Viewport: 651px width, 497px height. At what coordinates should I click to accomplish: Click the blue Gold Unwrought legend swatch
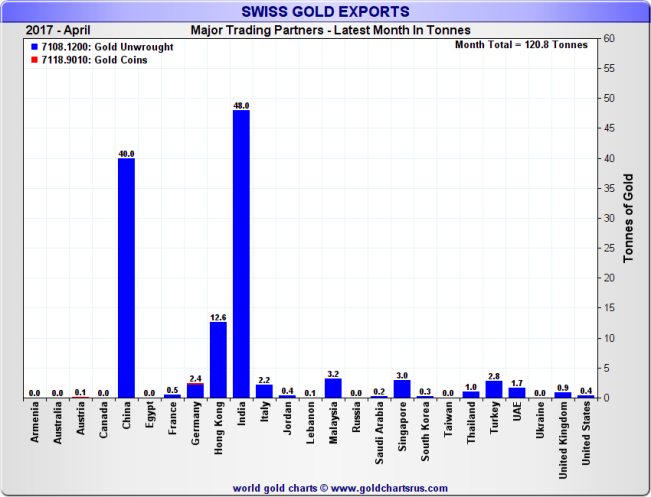[x=34, y=47]
